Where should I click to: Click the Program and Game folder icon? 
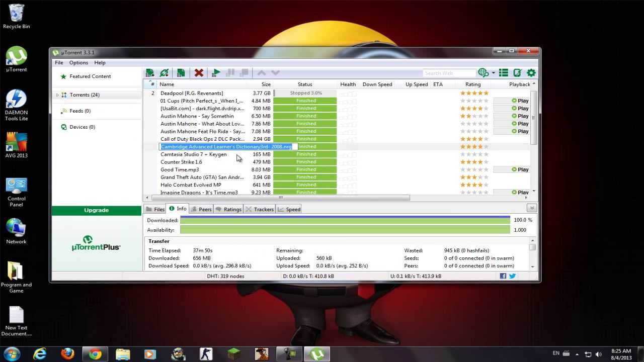click(x=16, y=277)
